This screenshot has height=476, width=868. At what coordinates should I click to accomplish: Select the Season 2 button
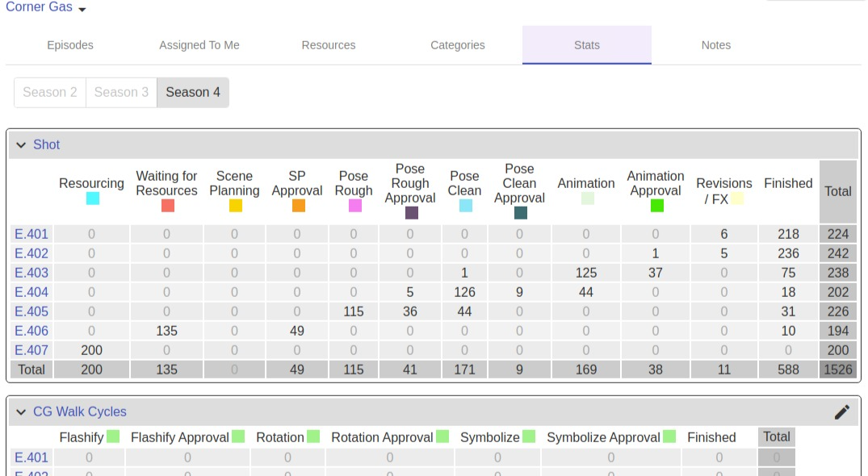50,92
